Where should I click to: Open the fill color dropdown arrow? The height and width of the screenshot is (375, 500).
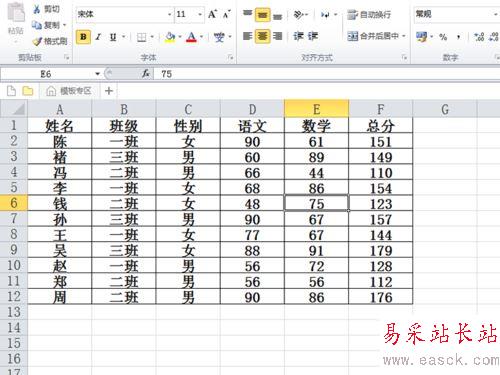click(x=180, y=37)
